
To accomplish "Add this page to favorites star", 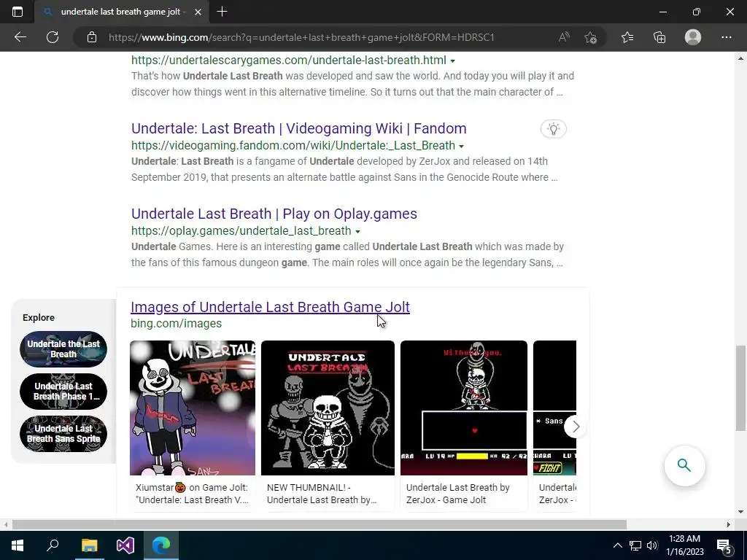I will (591, 37).
